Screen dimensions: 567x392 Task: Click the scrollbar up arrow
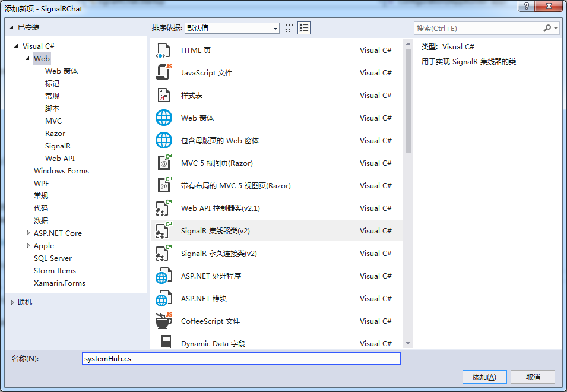[x=408, y=44]
